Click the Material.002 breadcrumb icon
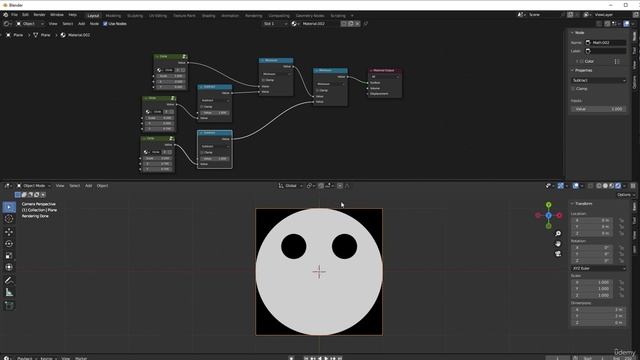The image size is (640, 360). click(x=63, y=35)
